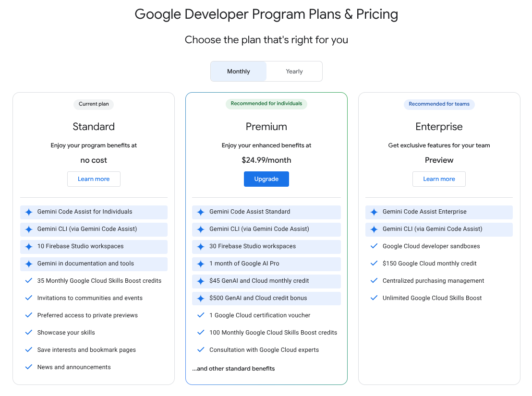Viewport: 532px width, 396px height.
Task: Select the Gemini CLI spark icon in Premium column
Action: point(201,229)
